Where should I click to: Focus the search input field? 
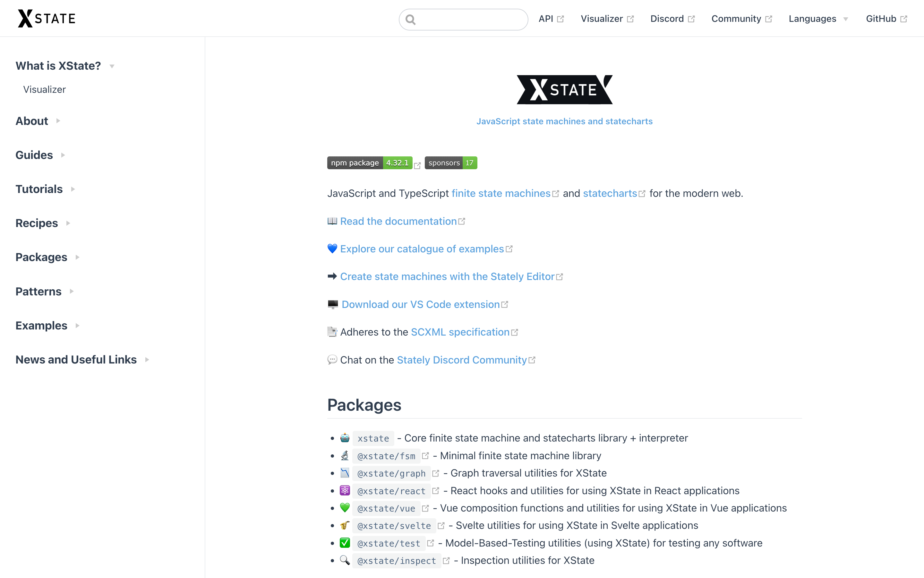[x=463, y=19]
